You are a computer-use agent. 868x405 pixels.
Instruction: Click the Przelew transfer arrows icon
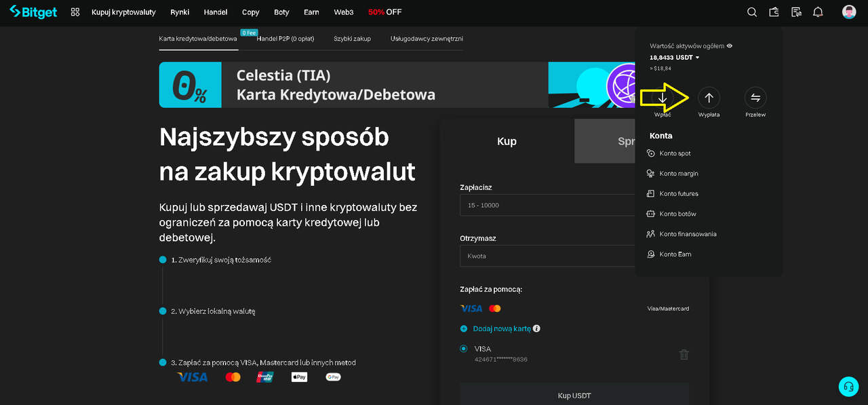755,98
